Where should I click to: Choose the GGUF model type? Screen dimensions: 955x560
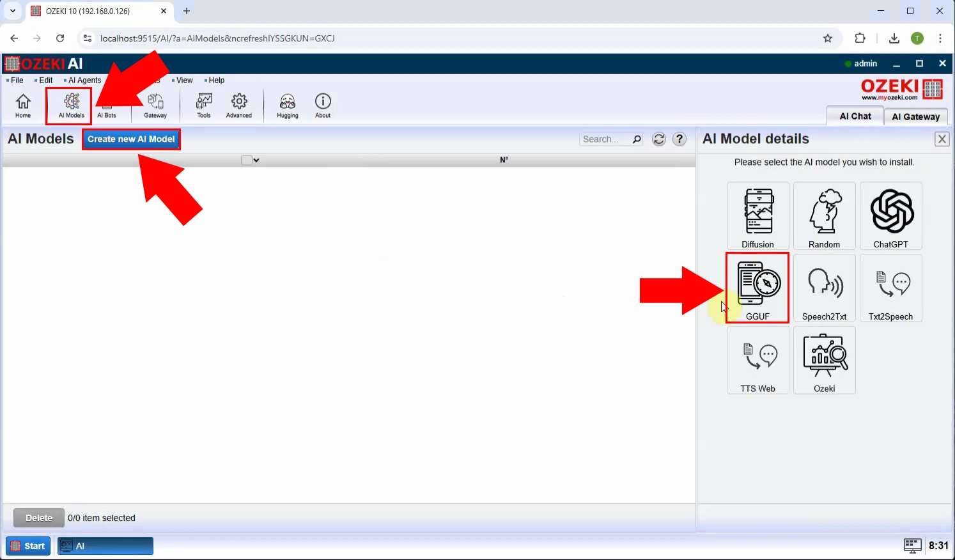[757, 288]
